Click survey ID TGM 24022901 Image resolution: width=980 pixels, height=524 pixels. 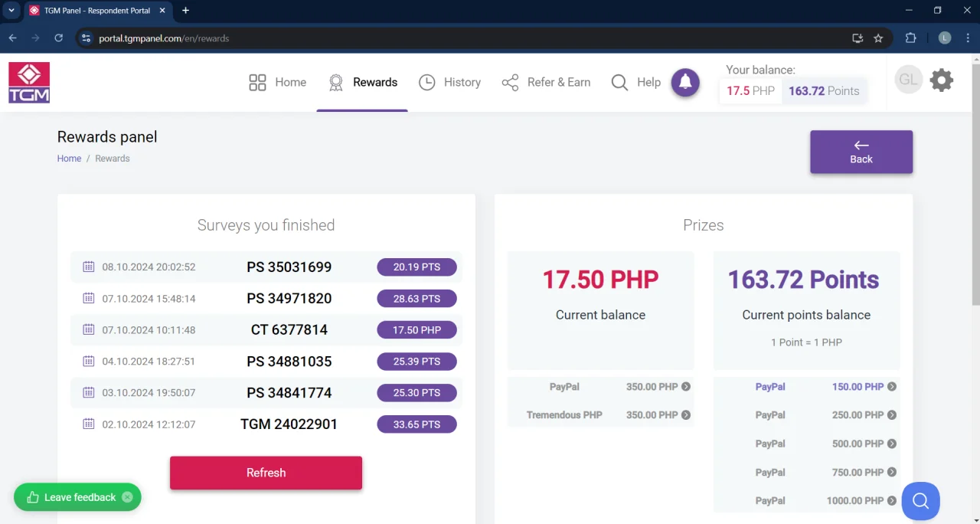click(x=289, y=424)
